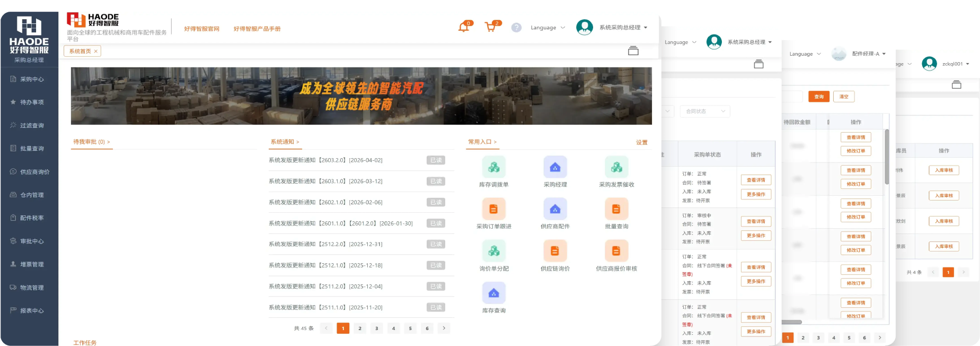
Task: Open the 供应商报价审核 shortcut icon
Action: (x=616, y=251)
